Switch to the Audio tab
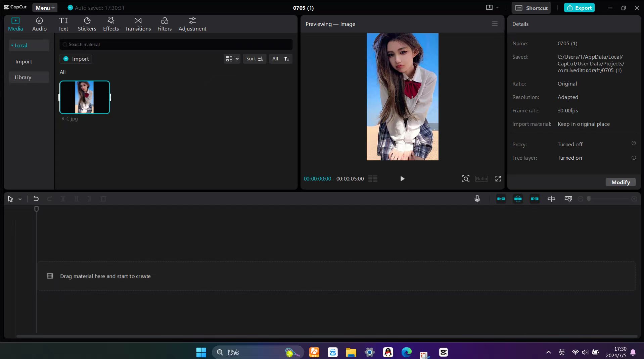The height and width of the screenshot is (359, 644). pos(39,24)
